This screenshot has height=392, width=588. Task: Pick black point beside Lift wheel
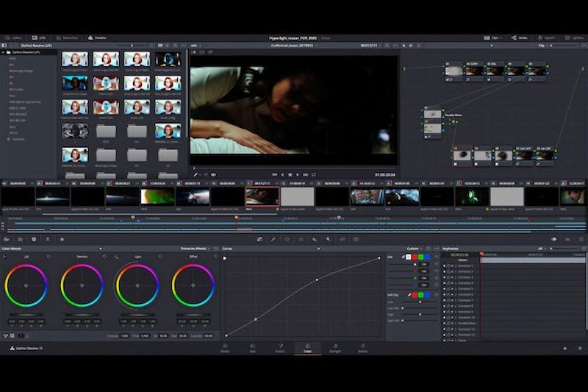point(4,257)
